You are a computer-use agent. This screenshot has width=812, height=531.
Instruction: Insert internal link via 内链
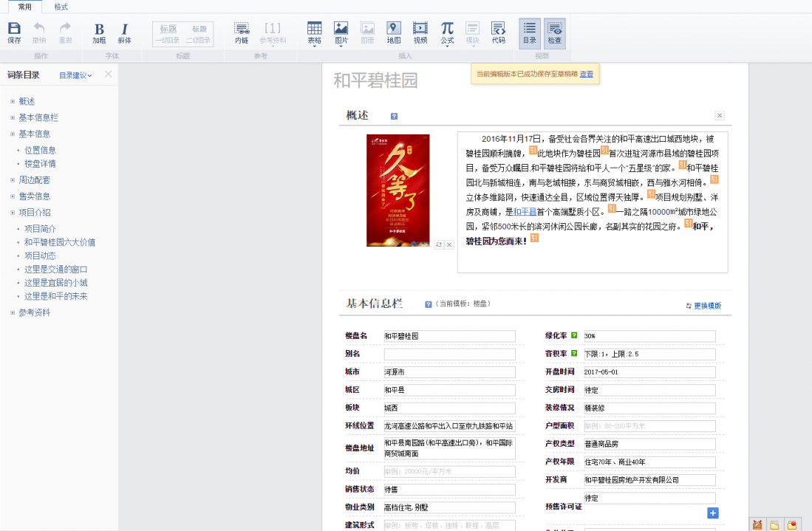click(x=242, y=32)
